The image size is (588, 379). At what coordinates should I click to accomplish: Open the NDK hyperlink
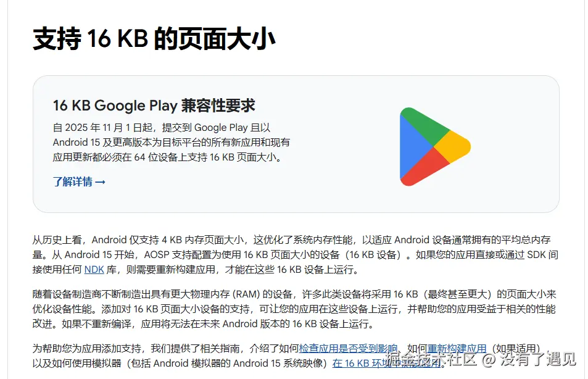tap(94, 269)
